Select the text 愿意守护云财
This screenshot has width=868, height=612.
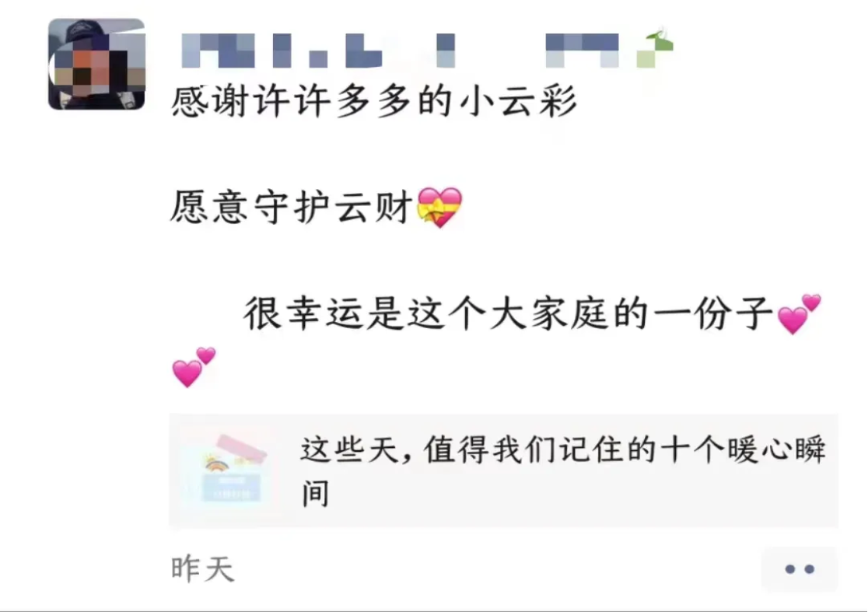[x=292, y=208]
